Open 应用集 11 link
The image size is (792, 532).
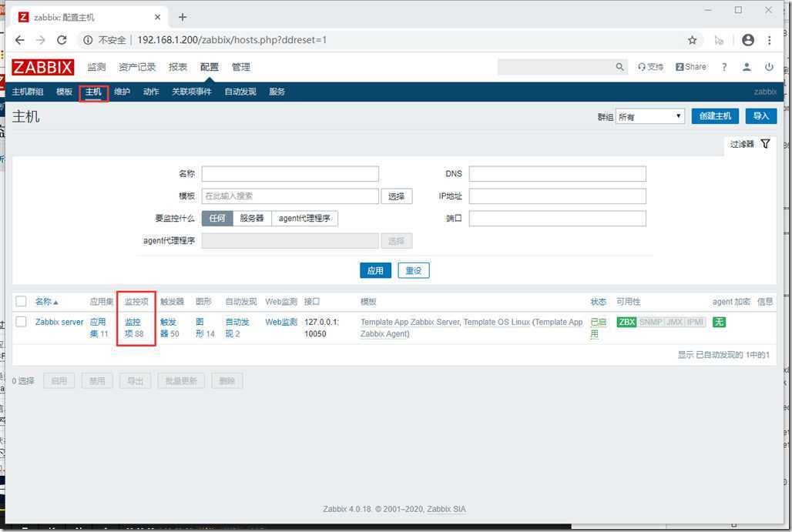(x=99, y=327)
